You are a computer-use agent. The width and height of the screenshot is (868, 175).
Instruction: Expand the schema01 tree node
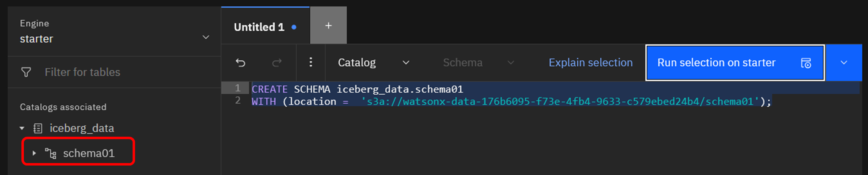34,153
